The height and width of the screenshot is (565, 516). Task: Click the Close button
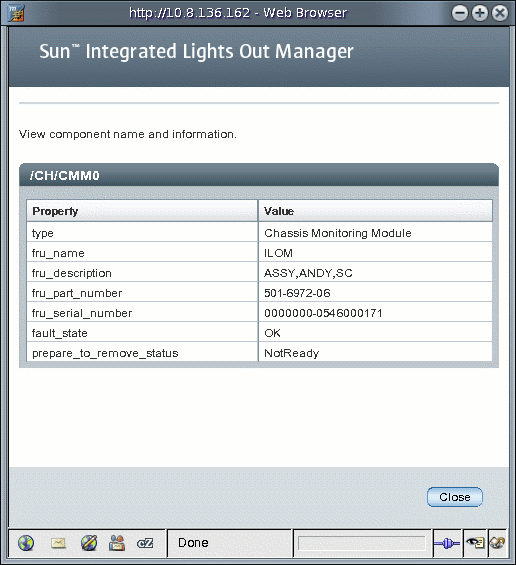[454, 497]
